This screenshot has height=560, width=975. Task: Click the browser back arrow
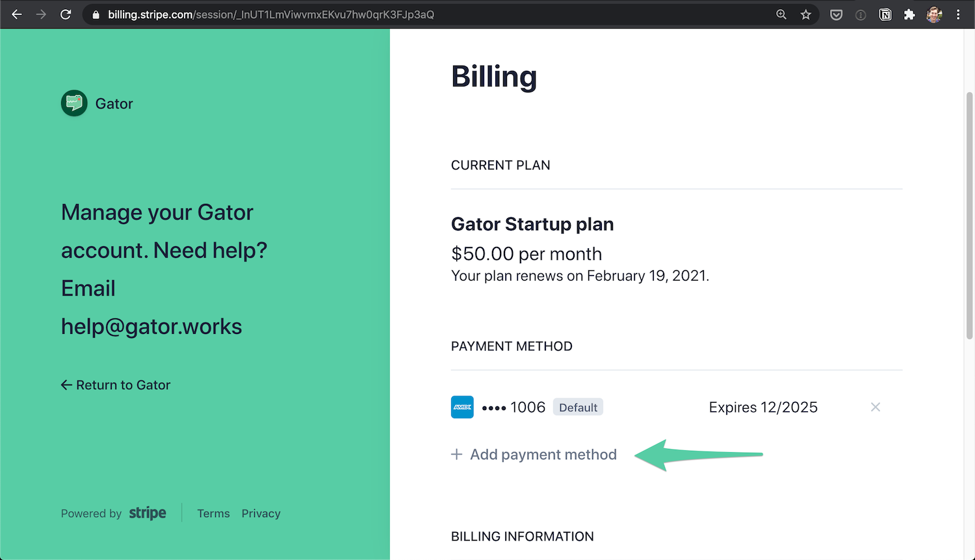tap(17, 14)
